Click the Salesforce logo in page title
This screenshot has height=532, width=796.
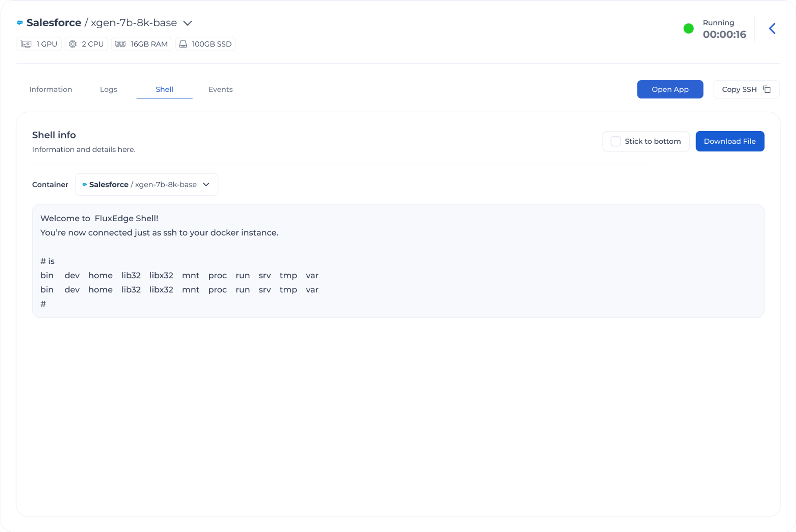(x=20, y=23)
